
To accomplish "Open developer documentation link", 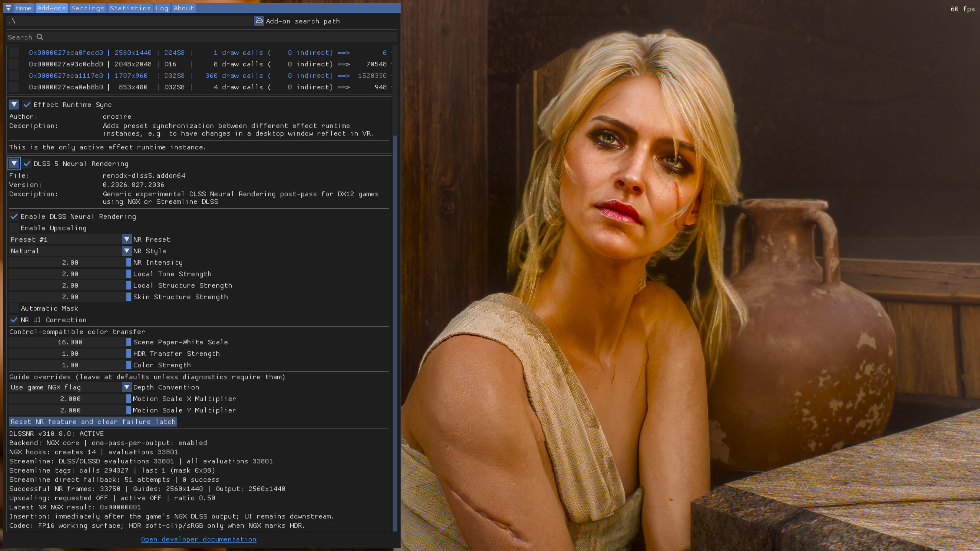I will click(x=198, y=539).
